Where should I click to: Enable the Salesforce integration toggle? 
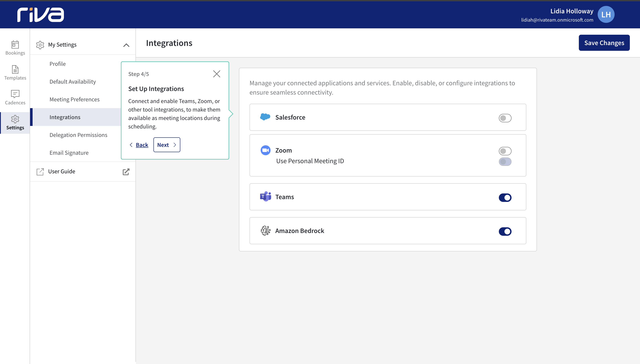[x=505, y=118]
